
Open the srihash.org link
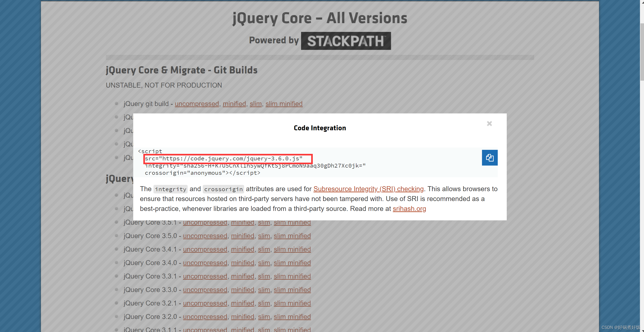coord(409,208)
